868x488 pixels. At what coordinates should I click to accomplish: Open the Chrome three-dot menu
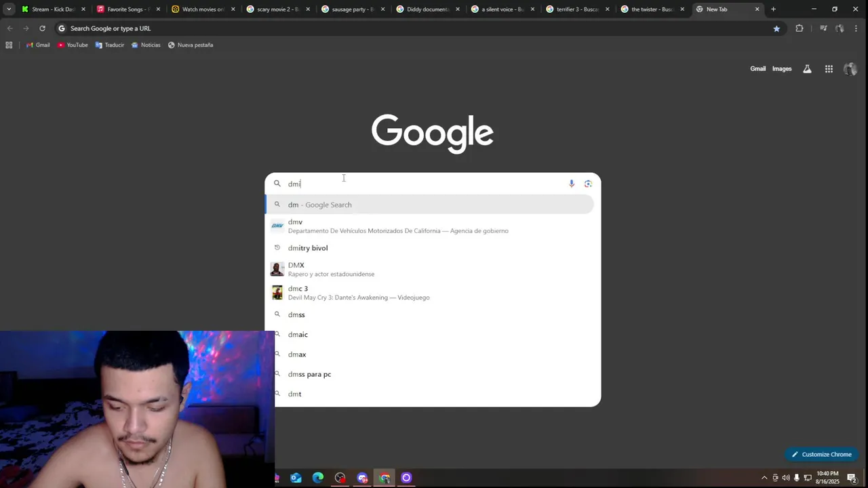click(855, 28)
